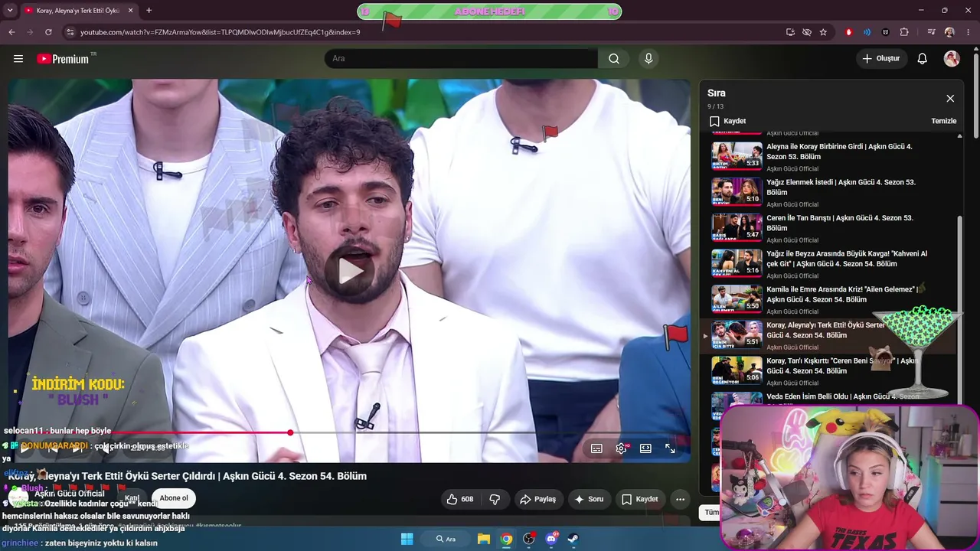The image size is (980, 551).
Task: Open the black cat-face extension
Action: 886,32
